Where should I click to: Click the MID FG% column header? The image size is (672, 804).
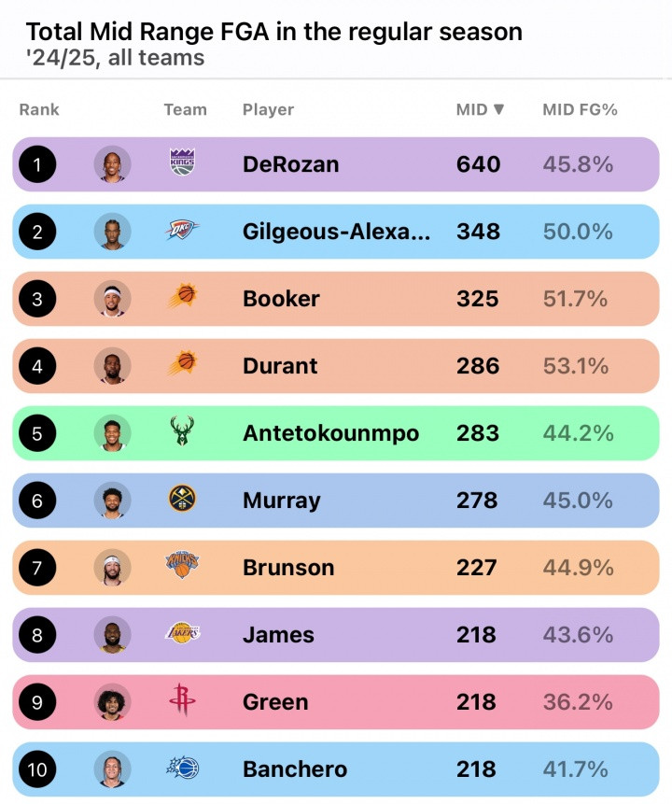point(580,110)
